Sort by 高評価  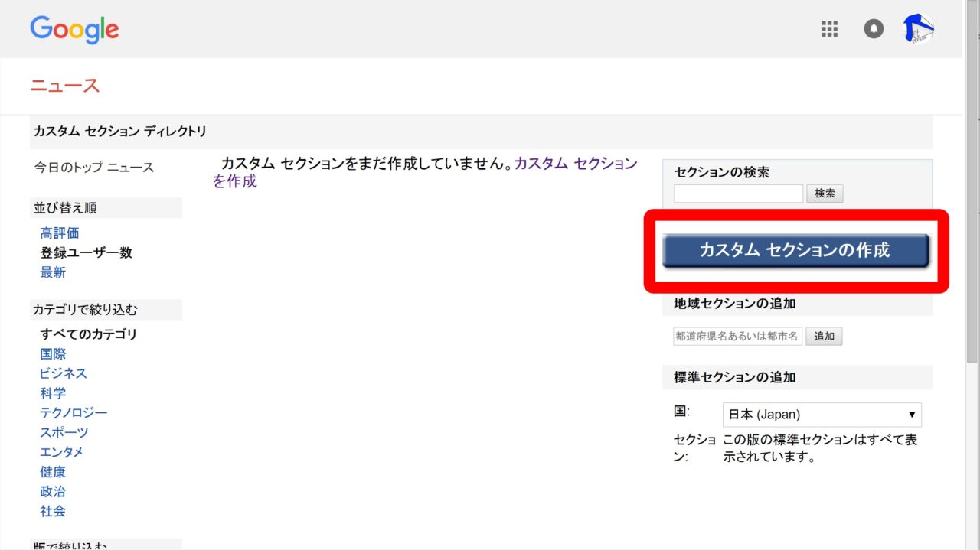click(60, 233)
